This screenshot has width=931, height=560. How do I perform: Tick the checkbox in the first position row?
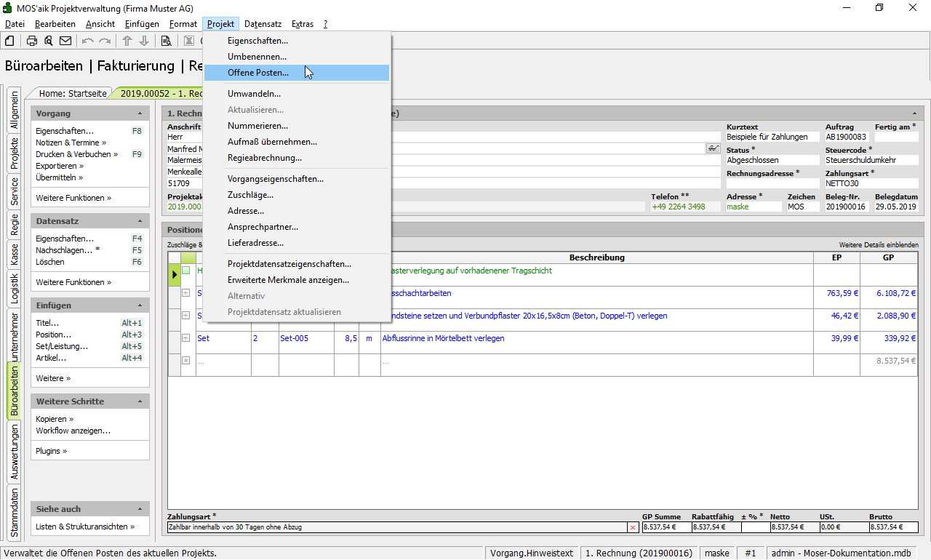pos(186,271)
